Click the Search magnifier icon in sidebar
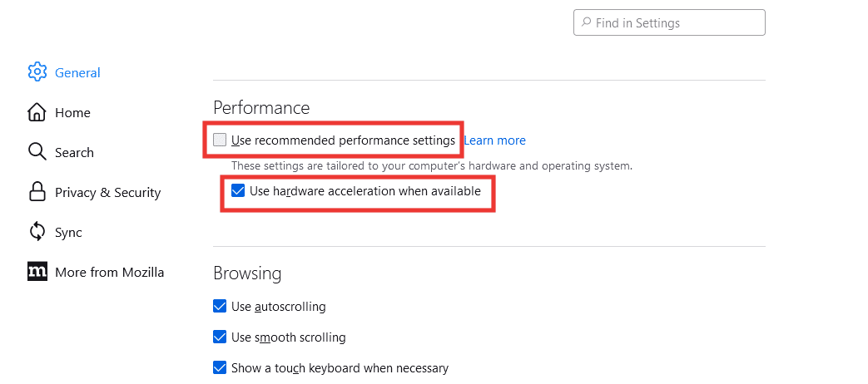This screenshot has height=384, width=868. pyautogui.click(x=37, y=152)
